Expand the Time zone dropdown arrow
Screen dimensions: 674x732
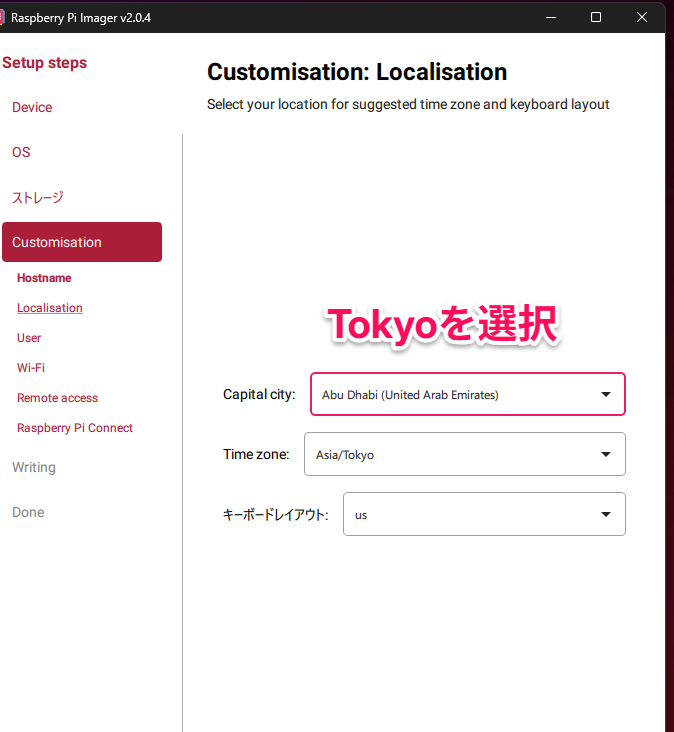click(x=605, y=454)
